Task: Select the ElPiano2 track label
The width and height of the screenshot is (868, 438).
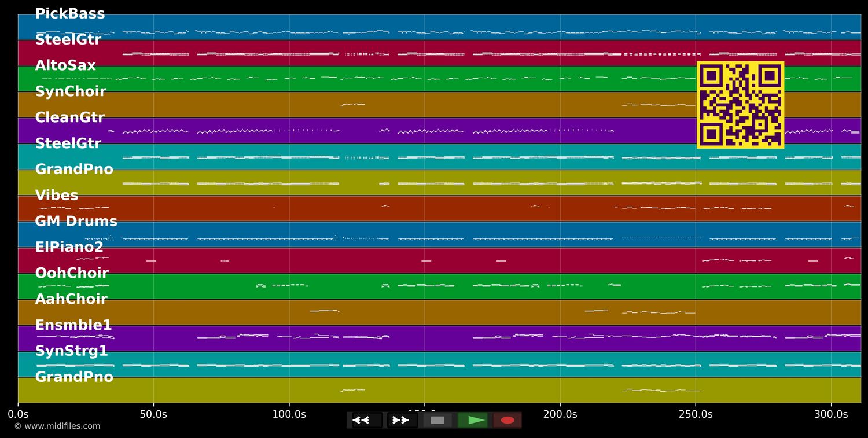Action: pos(69,248)
